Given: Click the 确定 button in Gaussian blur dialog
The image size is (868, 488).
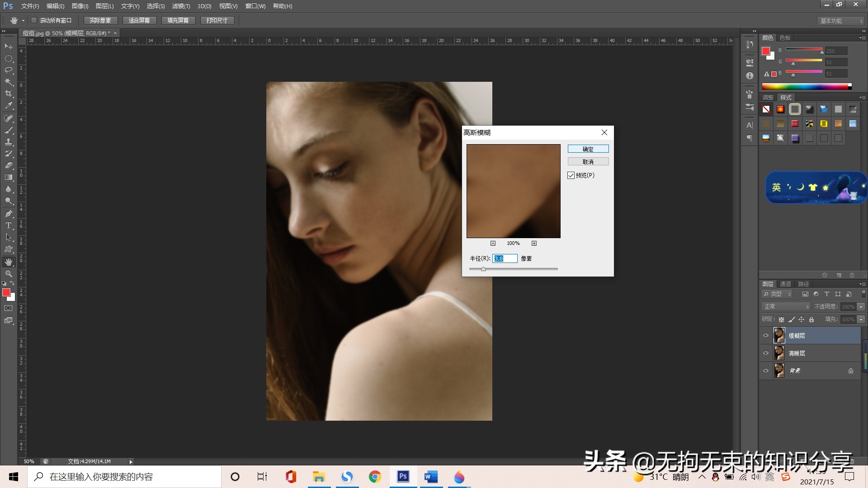Looking at the screenshot, I should tap(588, 149).
